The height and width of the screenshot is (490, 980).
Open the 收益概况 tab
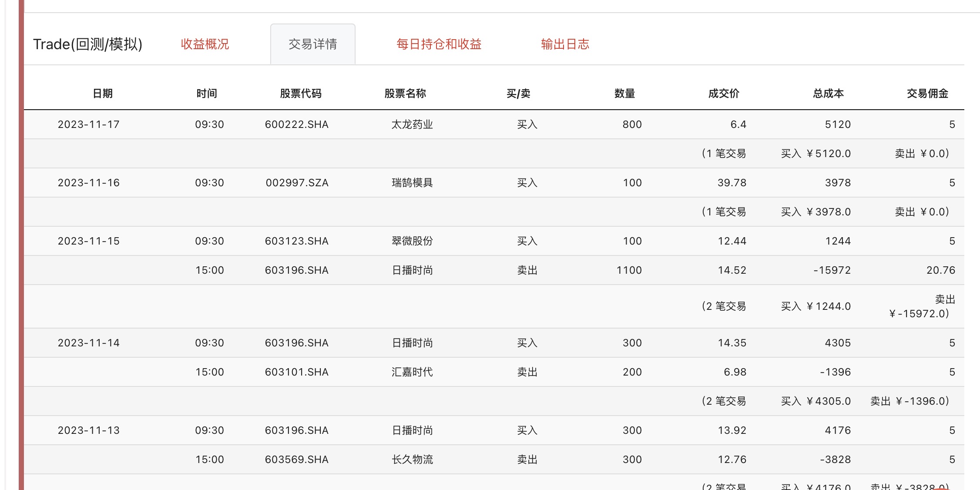tap(205, 44)
